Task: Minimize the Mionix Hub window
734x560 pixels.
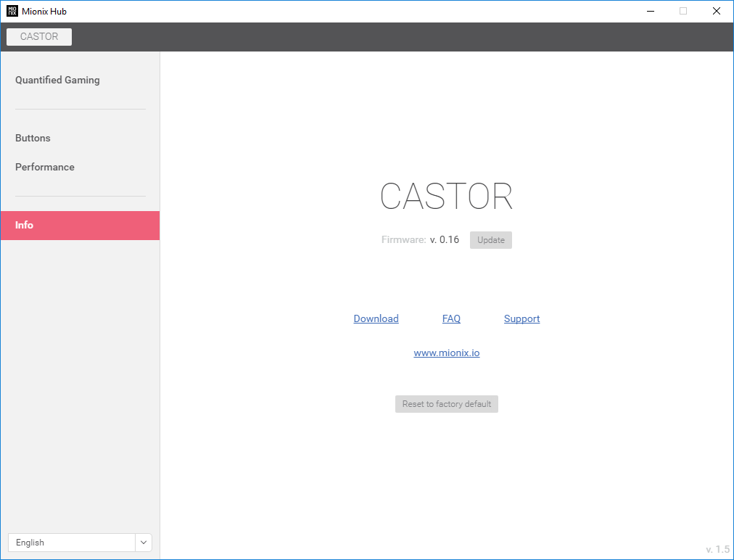Action: coord(650,11)
